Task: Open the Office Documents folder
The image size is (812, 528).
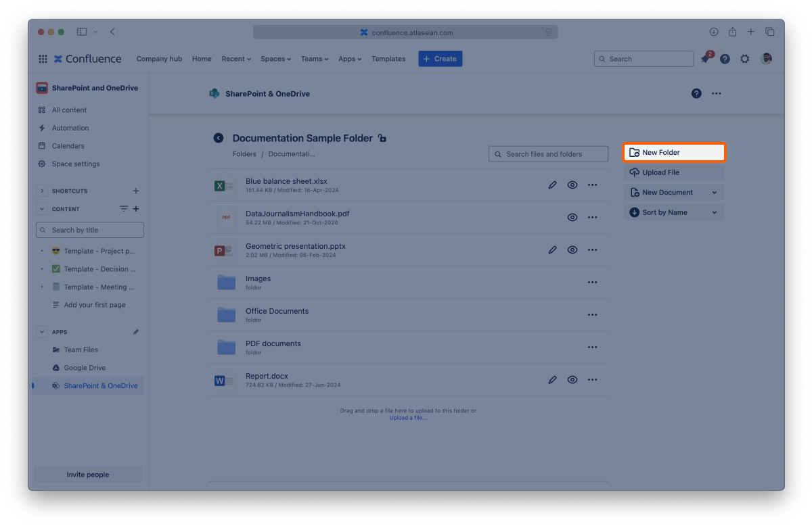Action: [x=277, y=311]
